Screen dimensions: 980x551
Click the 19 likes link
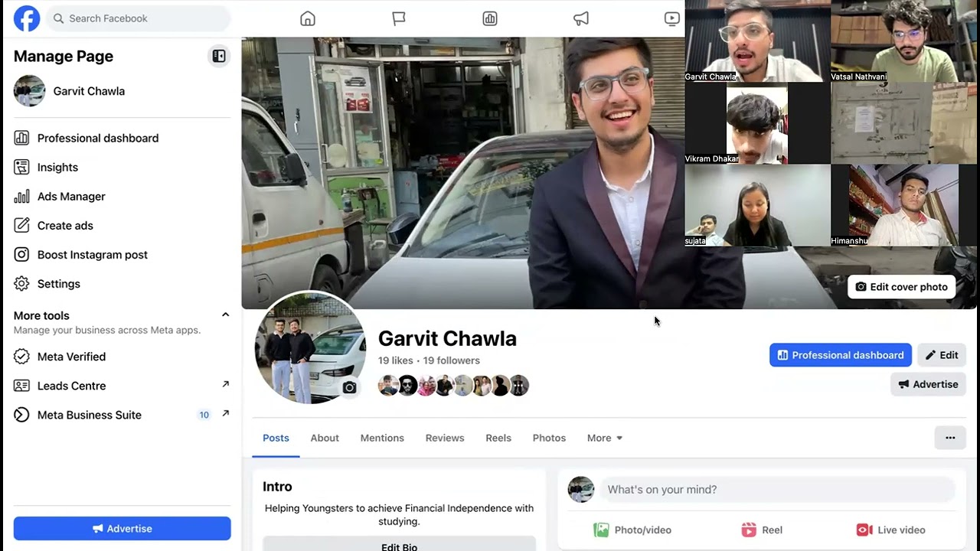pyautogui.click(x=396, y=360)
